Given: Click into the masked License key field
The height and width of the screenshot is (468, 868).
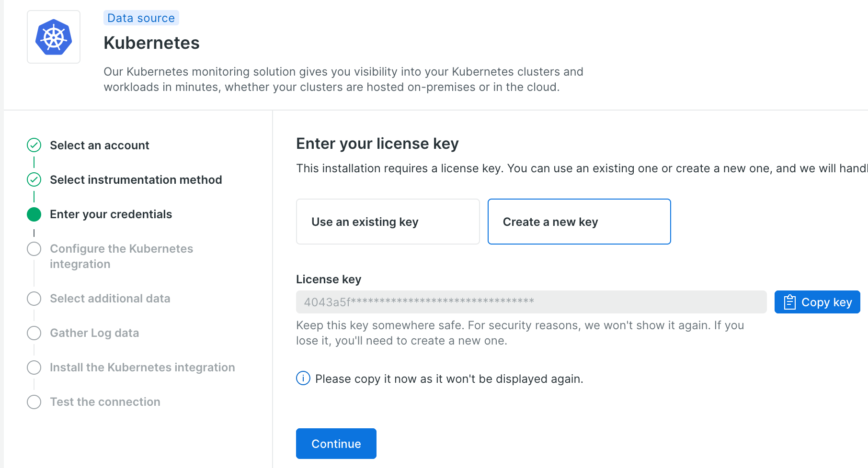Looking at the screenshot, I should point(531,302).
